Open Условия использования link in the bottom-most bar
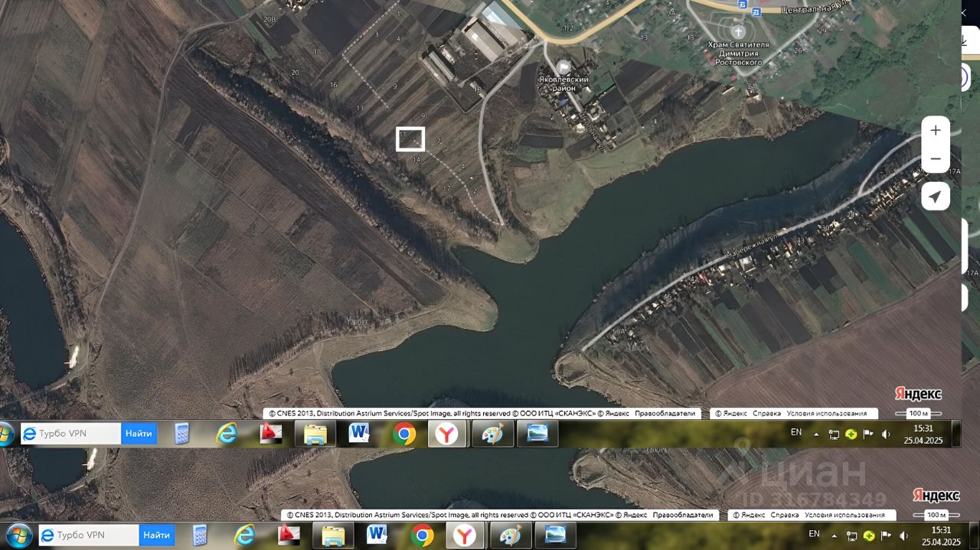 pyautogui.click(x=852, y=516)
